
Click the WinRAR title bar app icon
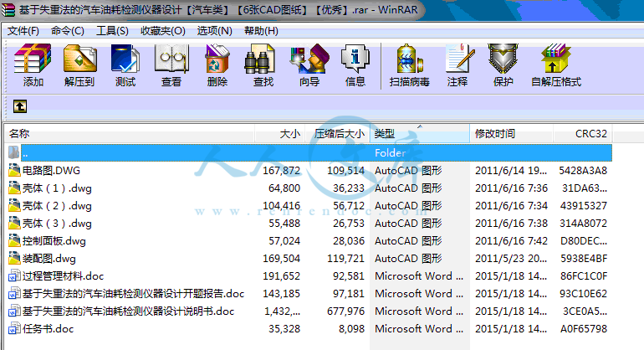click(8, 10)
